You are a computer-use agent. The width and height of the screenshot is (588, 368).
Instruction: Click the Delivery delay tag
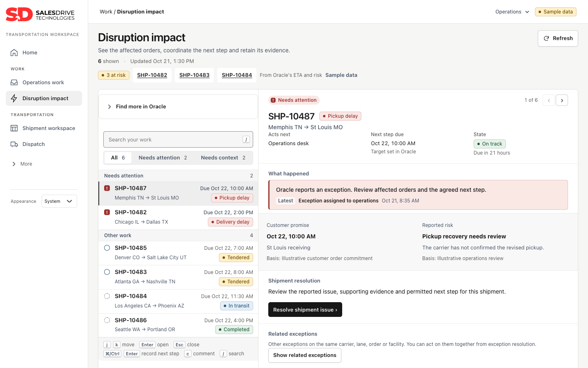pos(230,222)
